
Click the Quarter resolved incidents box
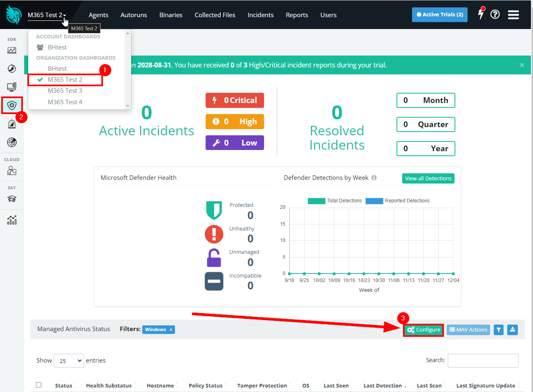coord(426,125)
